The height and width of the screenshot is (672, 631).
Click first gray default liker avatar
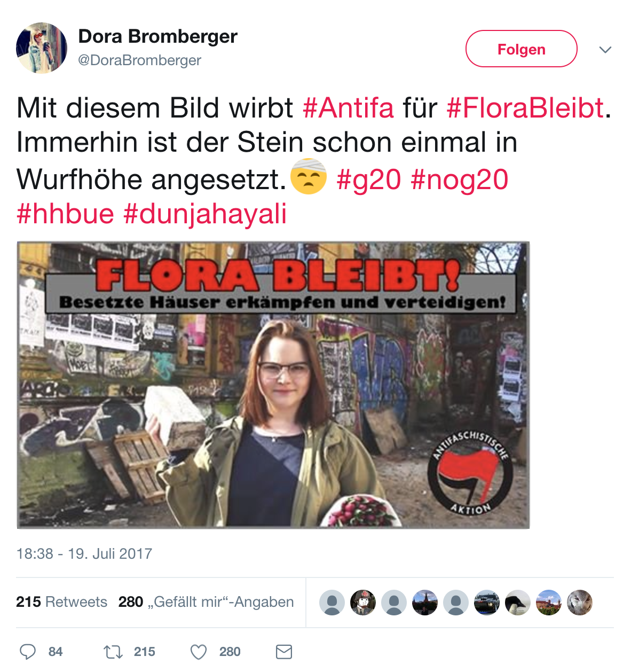tap(332, 603)
